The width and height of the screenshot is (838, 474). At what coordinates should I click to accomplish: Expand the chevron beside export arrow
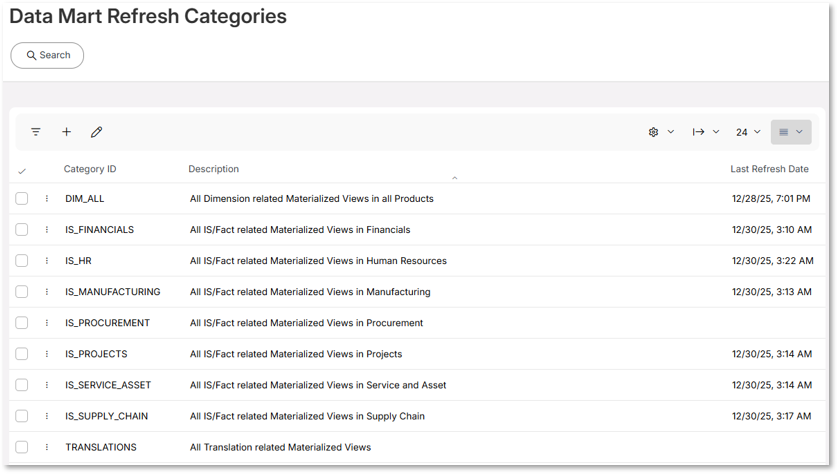click(716, 132)
